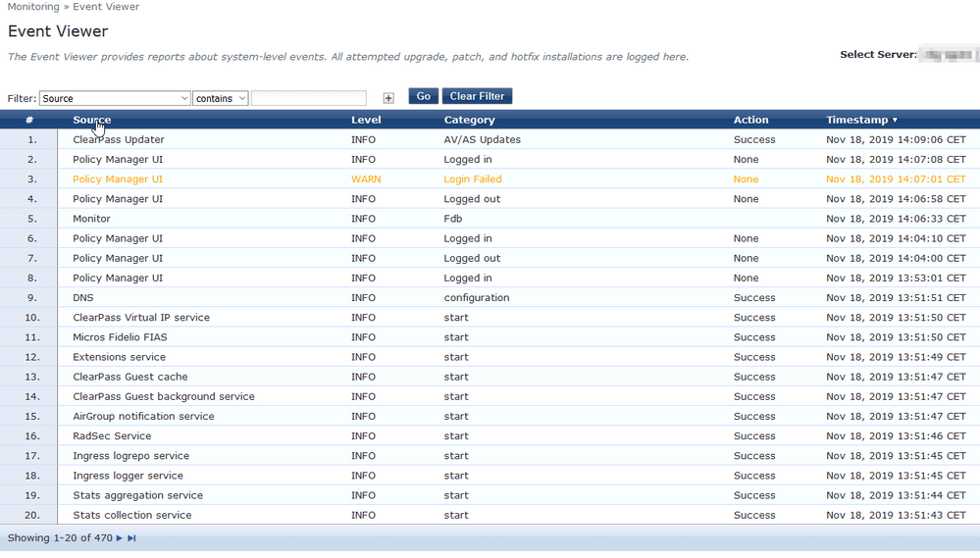Sort by Timestamp descending arrow
Image resolution: width=980 pixels, height=558 pixels.
click(895, 120)
